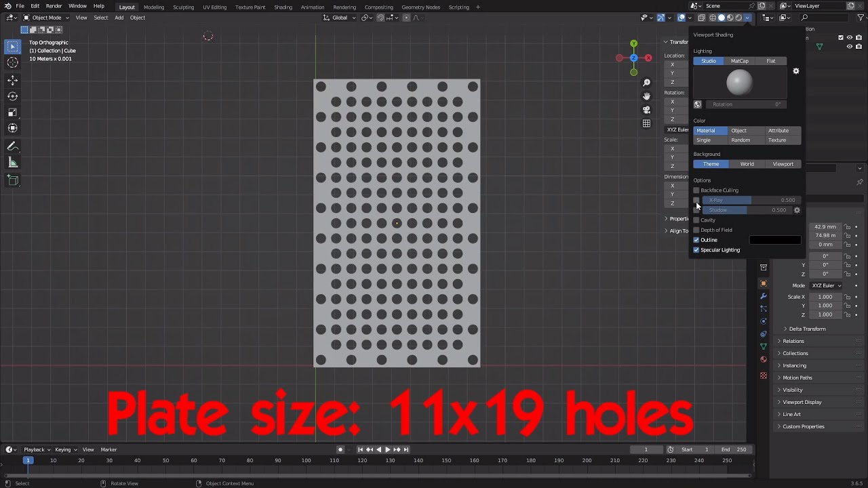Select MatCap lighting mode
This screenshot has height=488, width=868.
pyautogui.click(x=740, y=61)
